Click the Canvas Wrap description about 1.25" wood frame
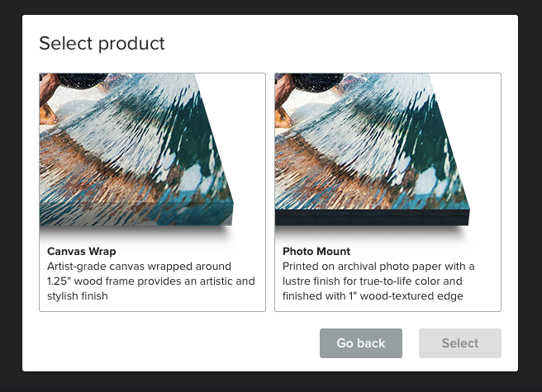The width and height of the screenshot is (542, 392). (151, 281)
